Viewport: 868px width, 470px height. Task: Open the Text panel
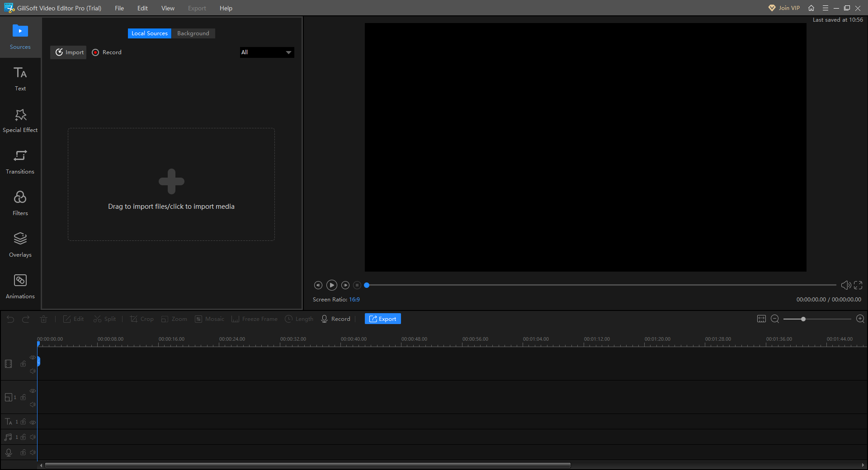[20, 79]
